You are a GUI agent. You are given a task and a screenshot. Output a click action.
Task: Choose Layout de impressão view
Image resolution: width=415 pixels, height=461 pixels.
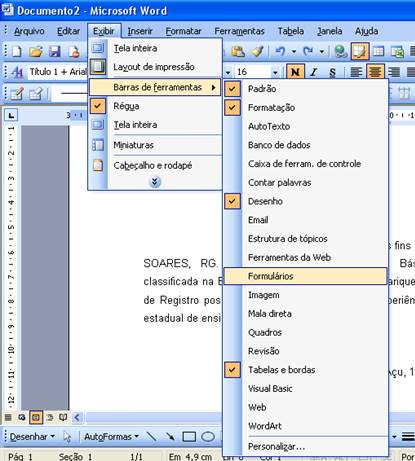point(155,67)
